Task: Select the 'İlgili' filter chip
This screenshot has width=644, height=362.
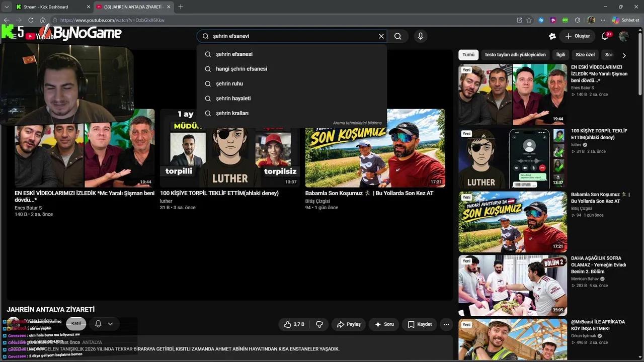Action: 560,55
